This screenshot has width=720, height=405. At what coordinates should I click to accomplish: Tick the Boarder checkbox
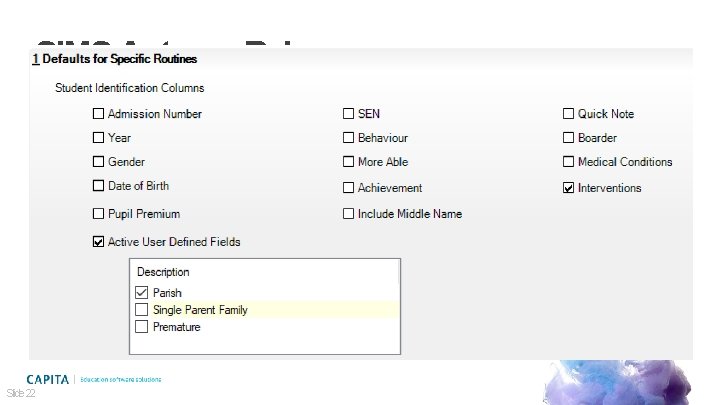[x=568, y=138]
